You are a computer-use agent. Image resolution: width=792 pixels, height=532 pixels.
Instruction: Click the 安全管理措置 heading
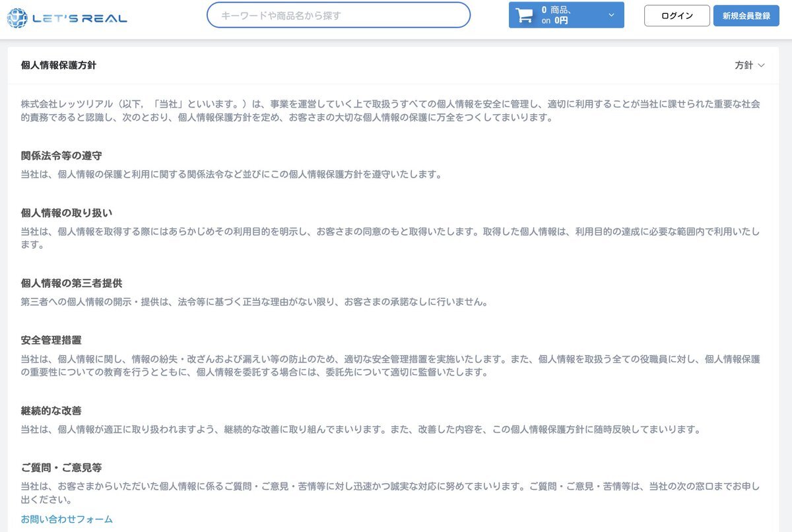[x=51, y=341]
